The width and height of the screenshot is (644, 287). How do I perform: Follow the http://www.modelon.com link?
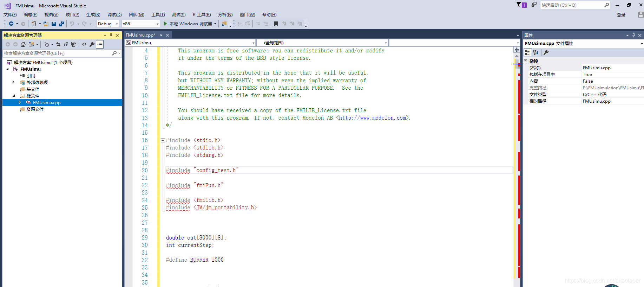coord(373,118)
